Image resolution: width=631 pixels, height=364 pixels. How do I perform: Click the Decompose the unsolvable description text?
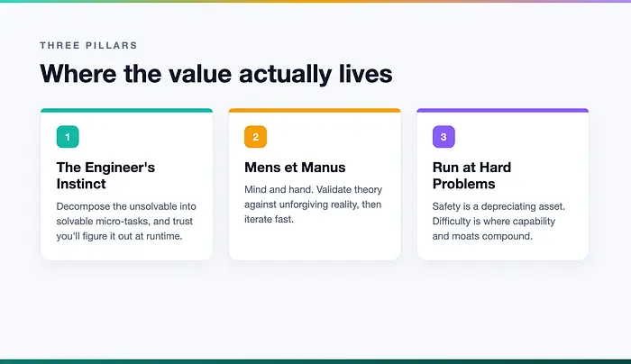tap(126, 222)
